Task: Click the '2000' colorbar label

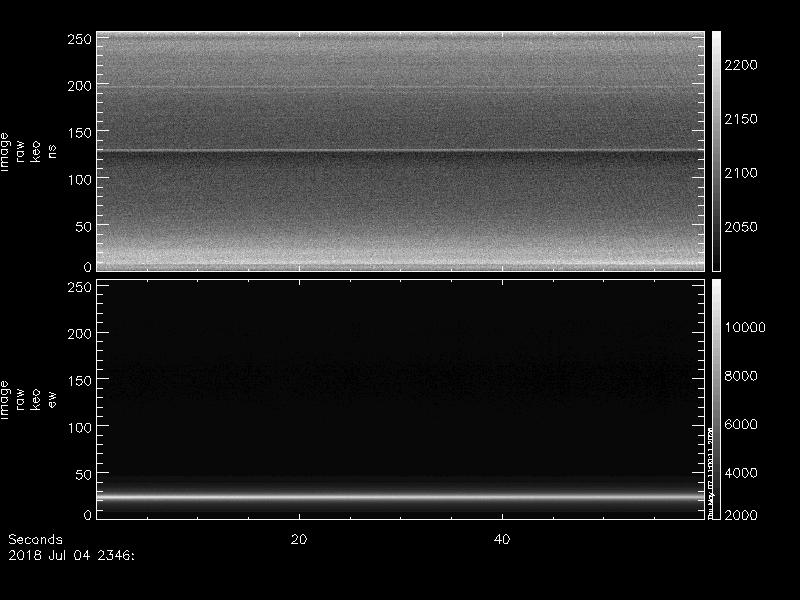Action: click(741, 514)
